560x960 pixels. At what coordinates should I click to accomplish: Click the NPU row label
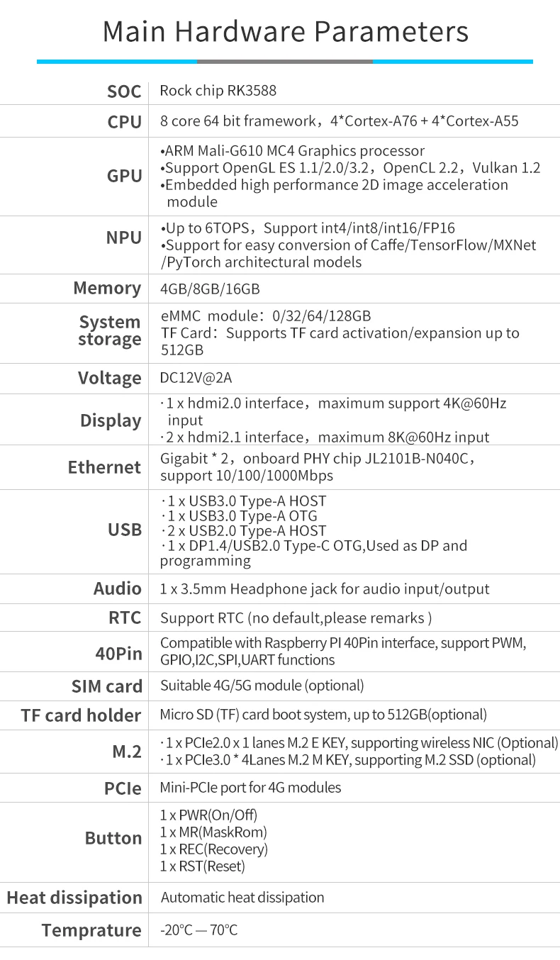(x=123, y=238)
